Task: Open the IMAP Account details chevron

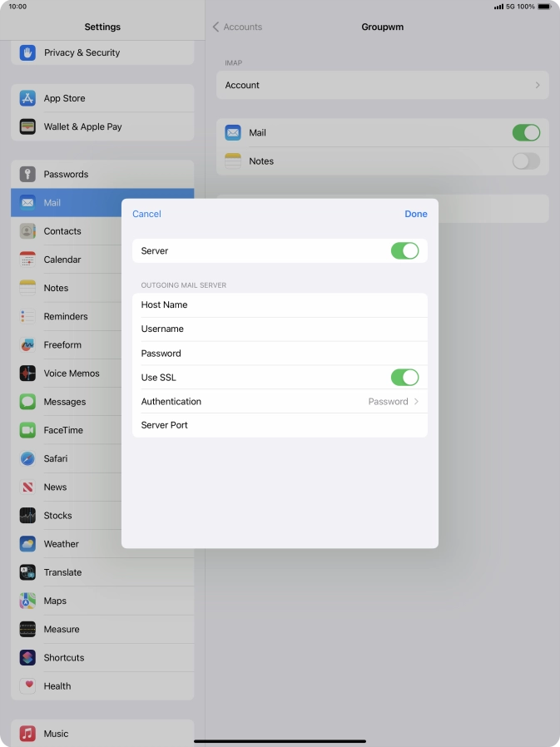Action: coord(537,85)
